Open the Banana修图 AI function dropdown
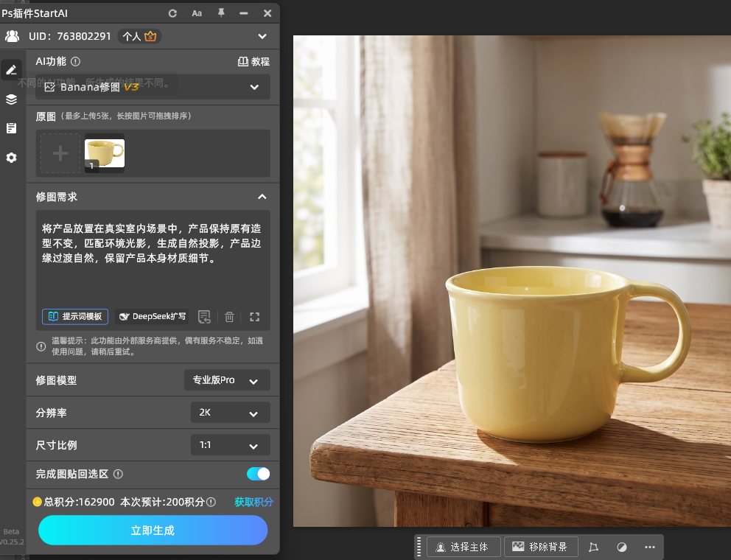731x560 pixels. tap(153, 87)
